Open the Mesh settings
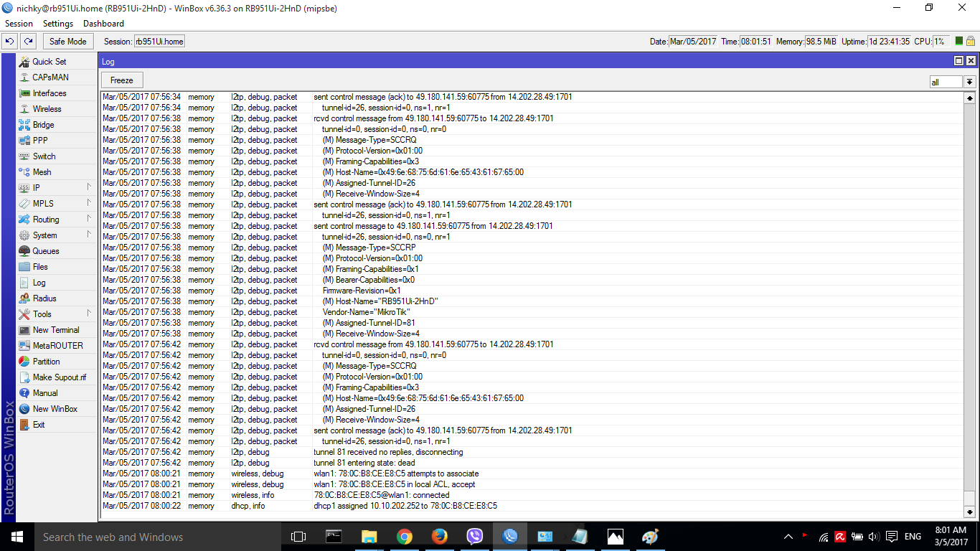The width and height of the screenshot is (980, 551). (42, 172)
